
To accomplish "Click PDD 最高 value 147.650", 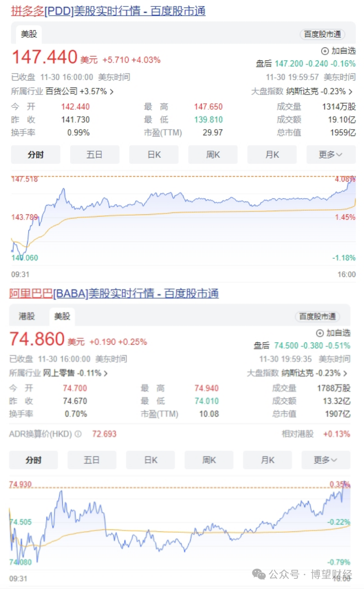I will coord(208,107).
